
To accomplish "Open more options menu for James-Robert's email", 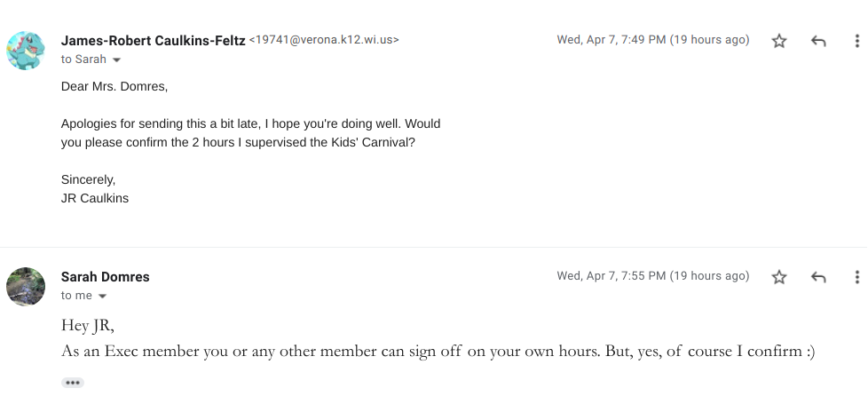I will (856, 41).
